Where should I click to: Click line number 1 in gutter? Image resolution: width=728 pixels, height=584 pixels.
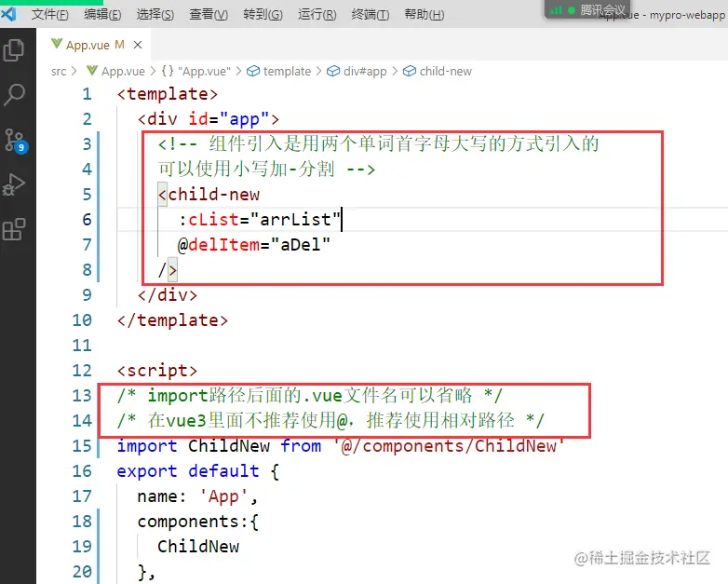point(87,94)
